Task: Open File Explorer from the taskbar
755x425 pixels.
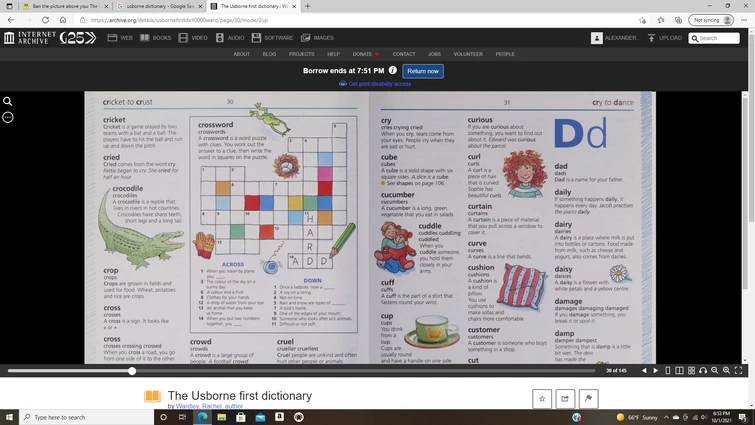Action: click(221, 417)
